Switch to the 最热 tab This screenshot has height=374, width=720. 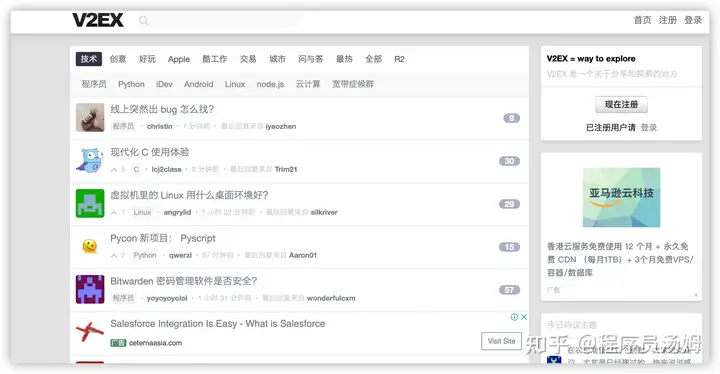coord(344,59)
